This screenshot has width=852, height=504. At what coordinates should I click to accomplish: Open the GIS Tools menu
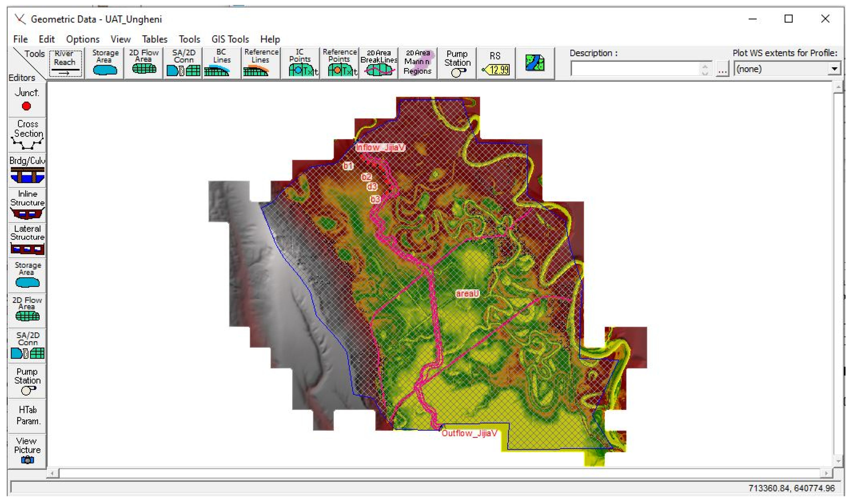coord(230,40)
